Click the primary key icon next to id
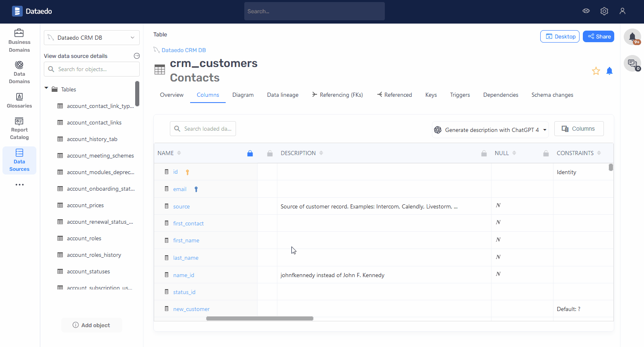 [x=187, y=172]
